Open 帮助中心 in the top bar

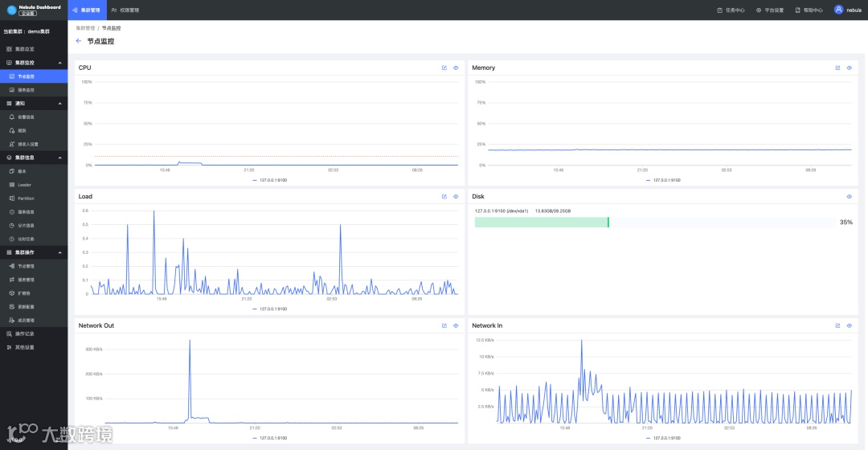[809, 10]
